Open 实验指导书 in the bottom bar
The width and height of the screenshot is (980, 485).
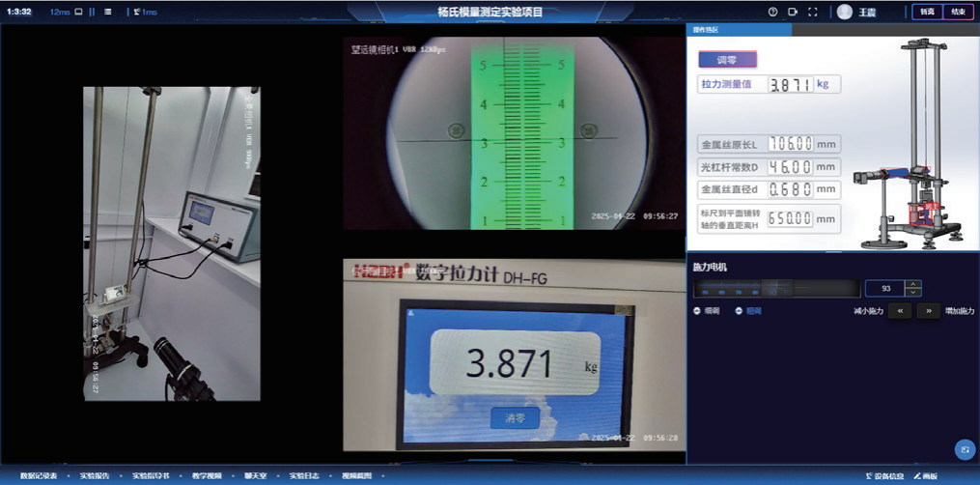pyautogui.click(x=151, y=475)
